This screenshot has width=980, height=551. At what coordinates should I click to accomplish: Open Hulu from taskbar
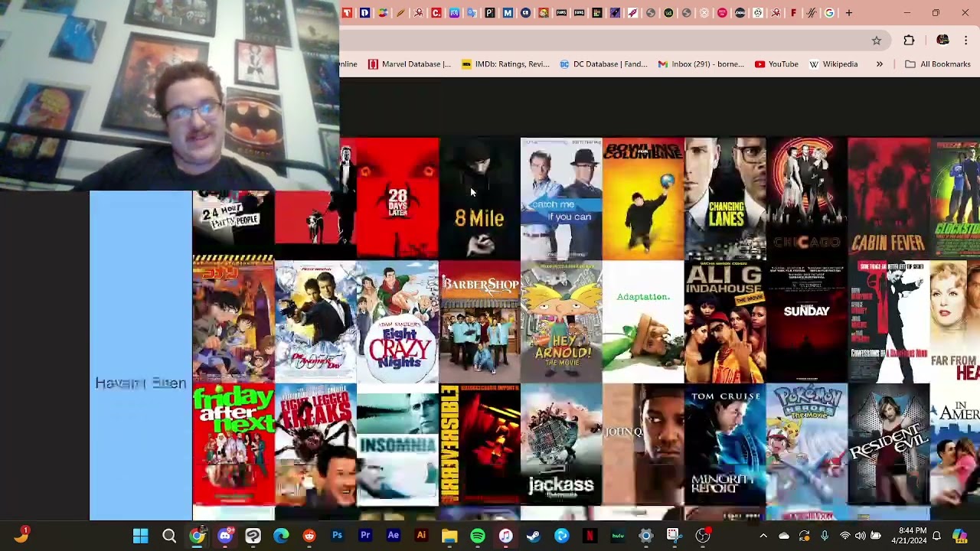click(x=618, y=536)
